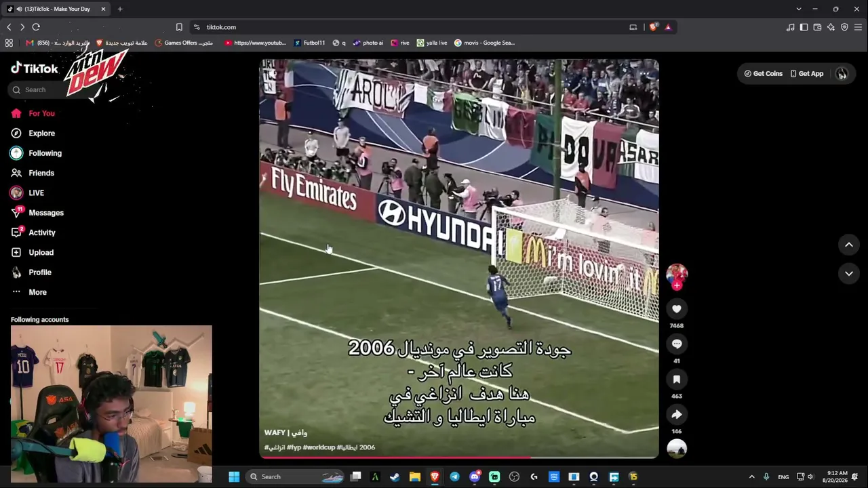
Task: Open the account avatar menu
Action: pos(842,74)
